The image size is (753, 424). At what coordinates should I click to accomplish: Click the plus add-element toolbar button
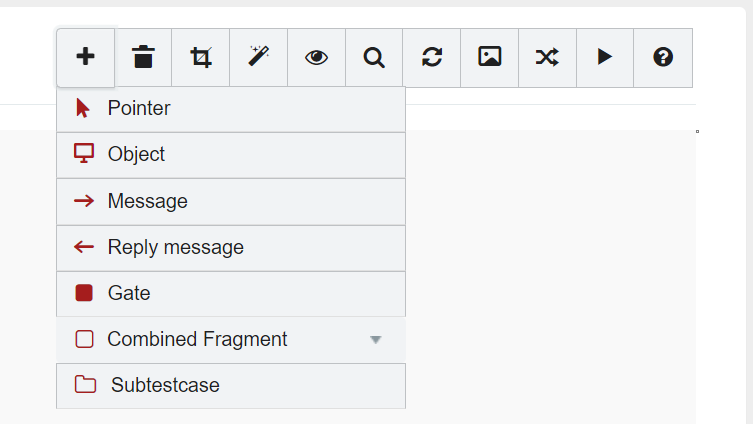tap(86, 57)
